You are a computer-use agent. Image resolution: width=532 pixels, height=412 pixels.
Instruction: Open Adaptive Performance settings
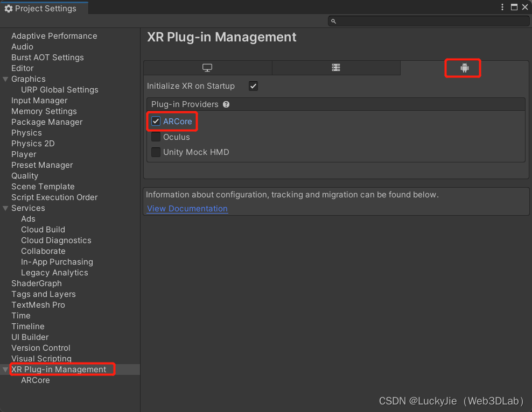pos(54,36)
